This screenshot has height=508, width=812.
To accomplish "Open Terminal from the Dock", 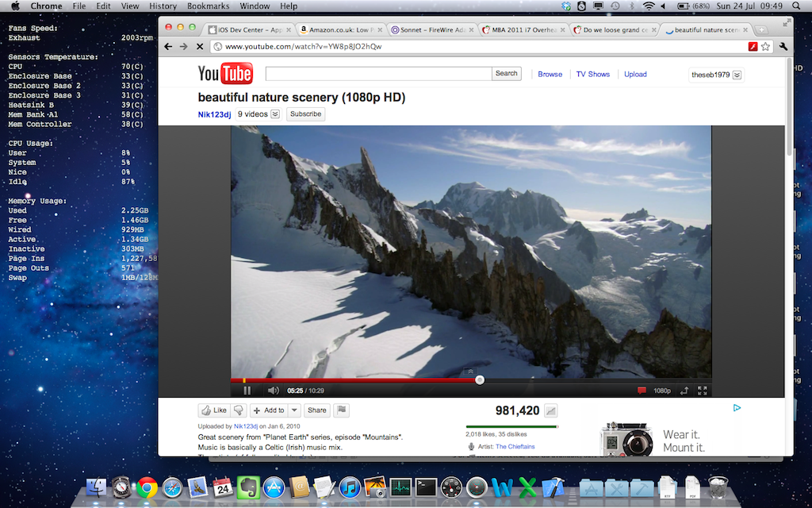I will point(426,487).
